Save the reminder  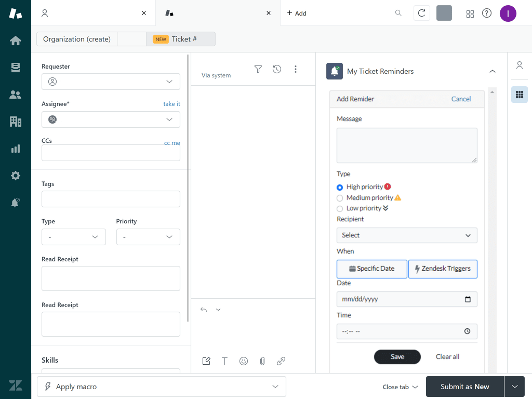click(x=397, y=357)
